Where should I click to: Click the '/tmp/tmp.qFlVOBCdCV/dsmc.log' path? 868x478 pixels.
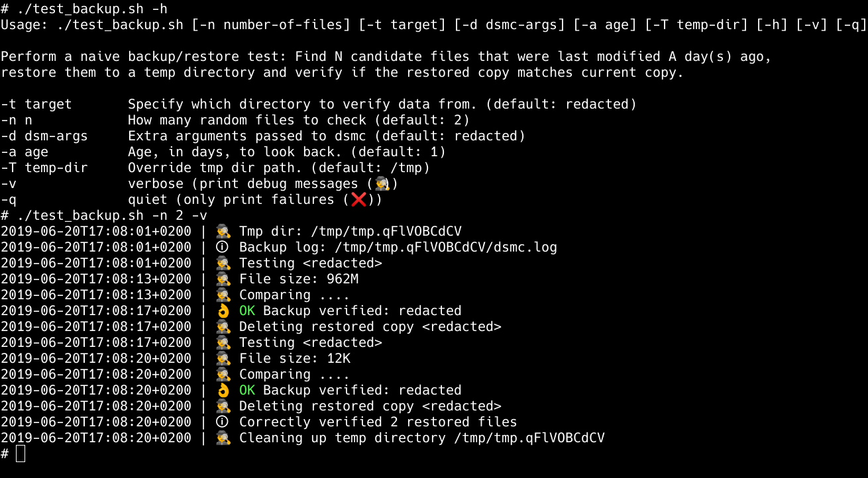pyautogui.click(x=446, y=247)
